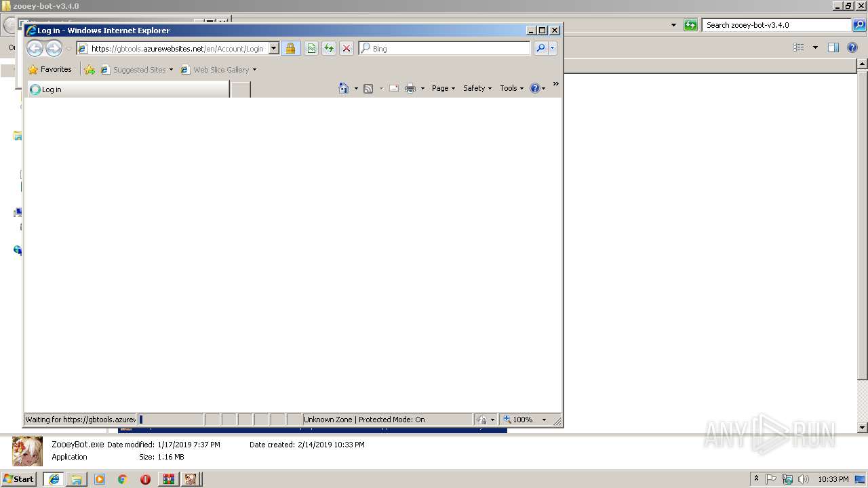Open Google Chrome taskbar icon
The image size is (868, 488).
[x=122, y=479]
